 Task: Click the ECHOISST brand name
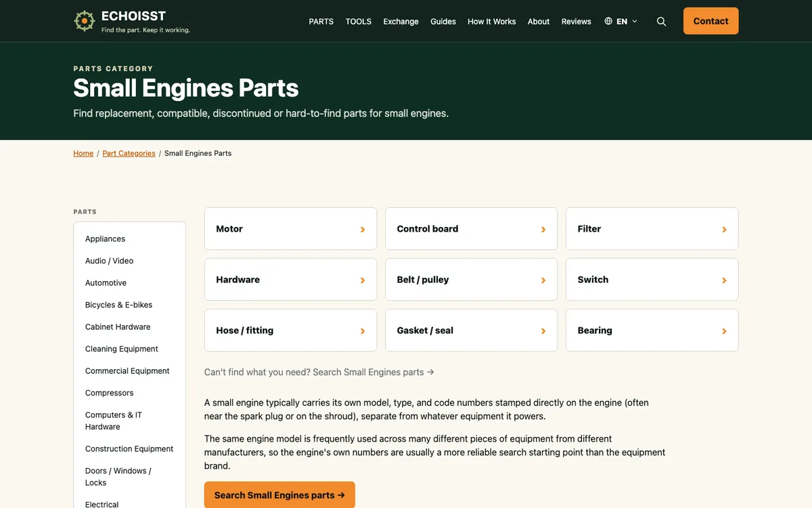click(x=133, y=16)
